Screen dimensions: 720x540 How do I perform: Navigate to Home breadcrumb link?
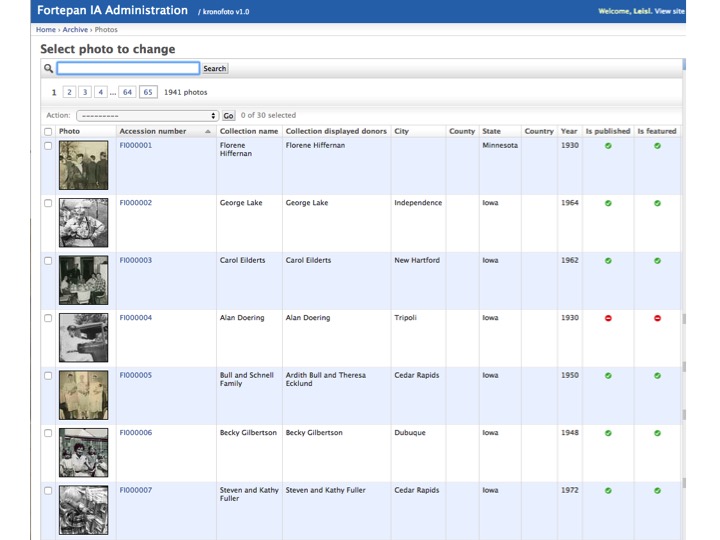click(46, 30)
